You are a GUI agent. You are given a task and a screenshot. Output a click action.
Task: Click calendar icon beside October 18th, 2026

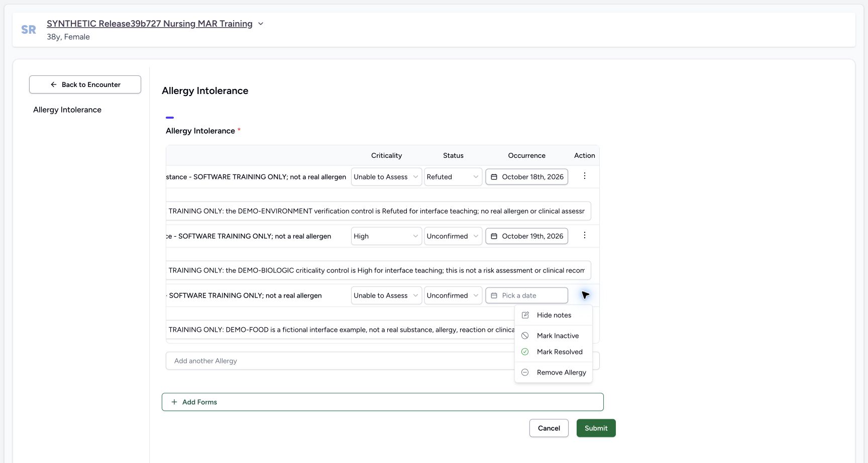pos(494,177)
